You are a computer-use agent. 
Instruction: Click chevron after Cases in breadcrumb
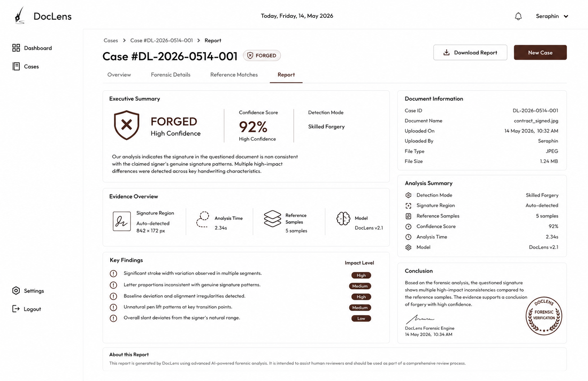(x=124, y=40)
